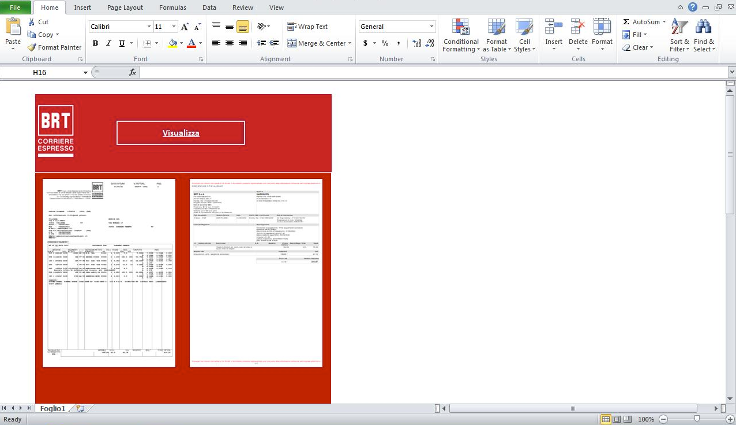Click the Cut scissors icon
Viewport: 736px width, 425px height.
pos(31,22)
